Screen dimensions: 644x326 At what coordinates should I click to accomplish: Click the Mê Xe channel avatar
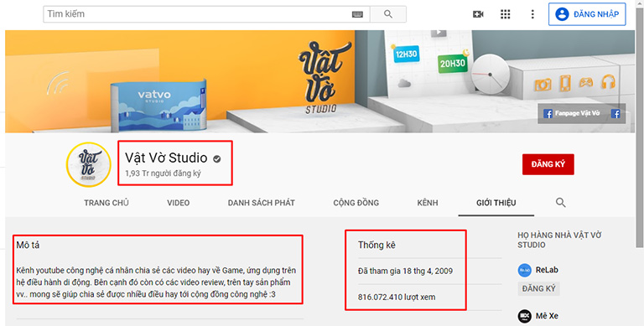(524, 316)
